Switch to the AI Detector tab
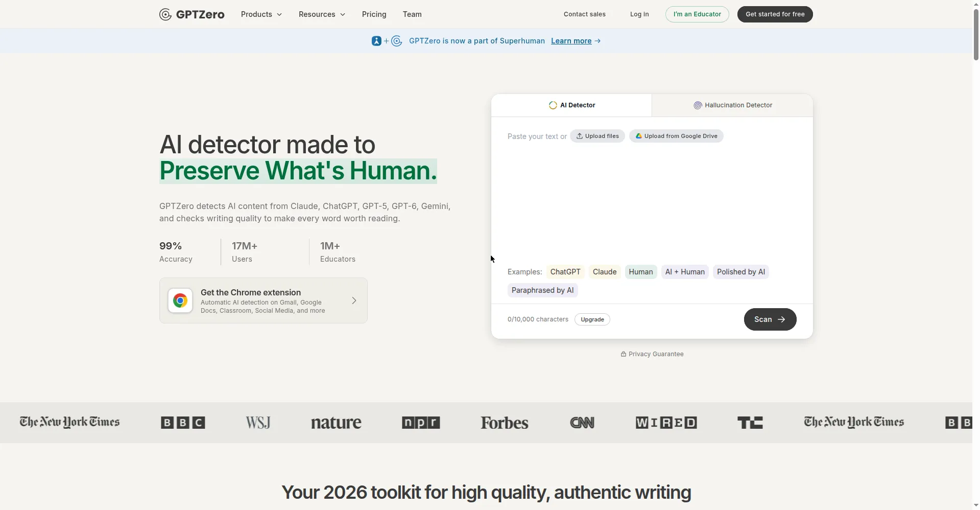The image size is (980, 510). 571,105
